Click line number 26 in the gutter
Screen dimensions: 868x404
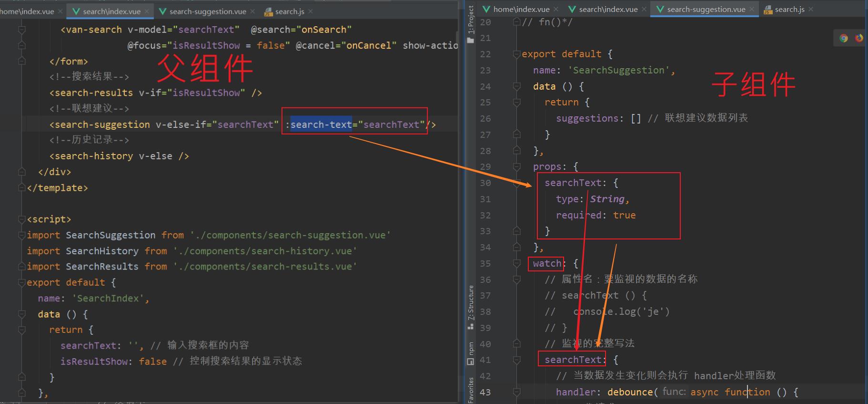pyautogui.click(x=485, y=118)
